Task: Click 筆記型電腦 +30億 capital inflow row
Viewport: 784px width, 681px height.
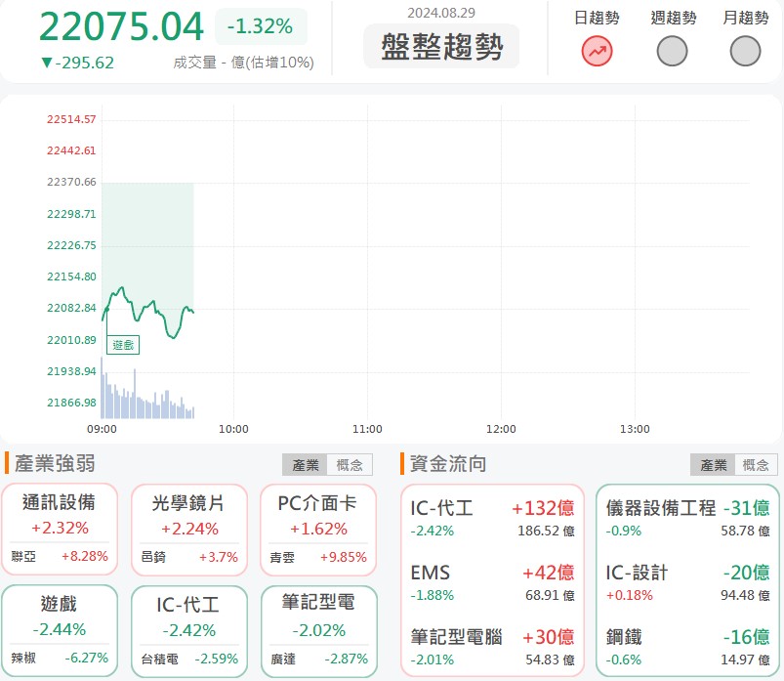Action: pos(492,647)
